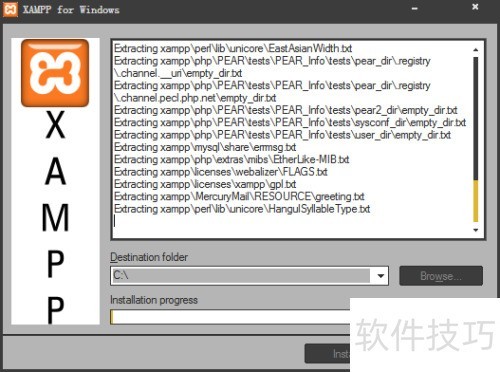Screen dimensions: 500x372
Task: Select the channel.pecl.php.net\empty_dir.txt line
Action: tap(195, 98)
